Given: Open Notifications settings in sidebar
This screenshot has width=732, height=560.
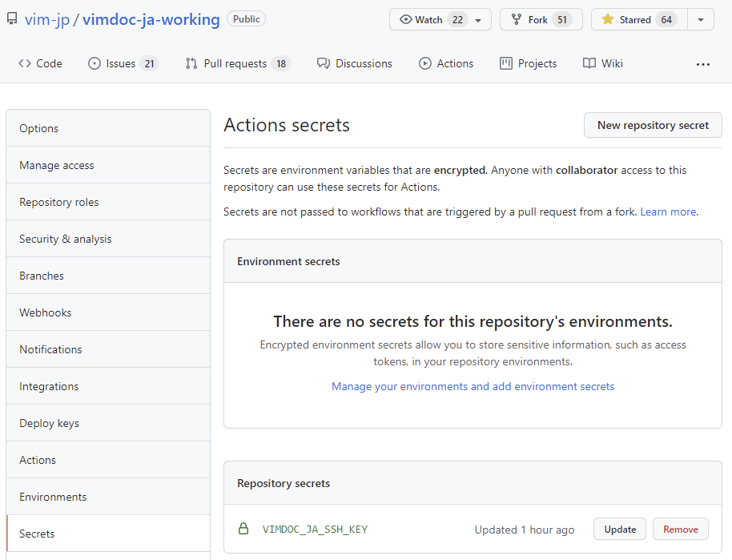Looking at the screenshot, I should coord(108,349).
